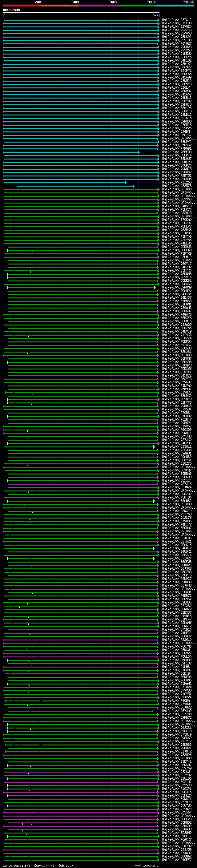Click the UniRef100_A5C7K7 label
This screenshot has height=868, width=197.
(177, 135)
